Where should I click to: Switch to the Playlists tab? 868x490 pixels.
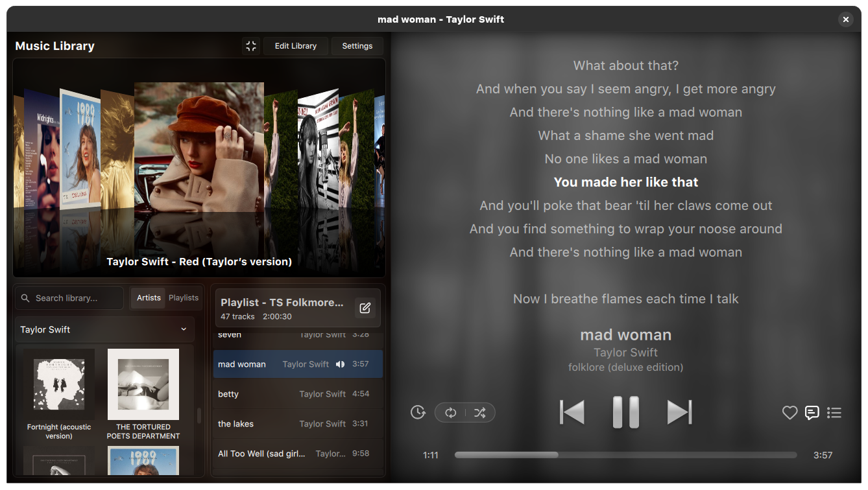[x=184, y=298]
